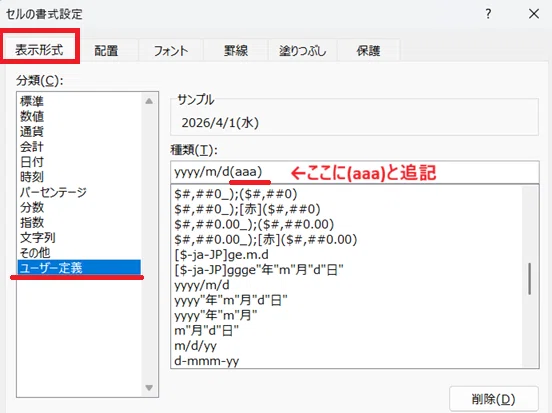The height and width of the screenshot is (413, 552).
Task: Choose the yyyy"年"m"月" format
Action: tap(347, 315)
